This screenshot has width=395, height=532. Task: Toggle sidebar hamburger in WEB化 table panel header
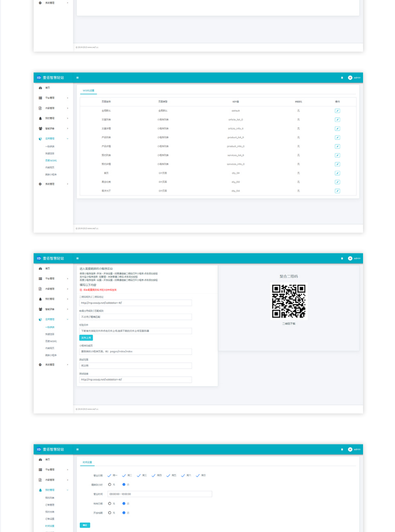(x=77, y=78)
